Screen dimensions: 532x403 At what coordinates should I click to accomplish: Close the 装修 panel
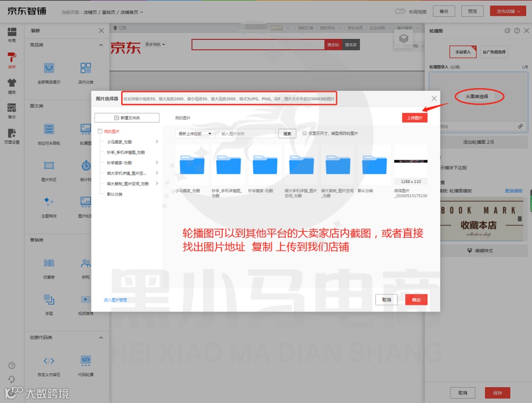pyautogui.click(x=101, y=31)
